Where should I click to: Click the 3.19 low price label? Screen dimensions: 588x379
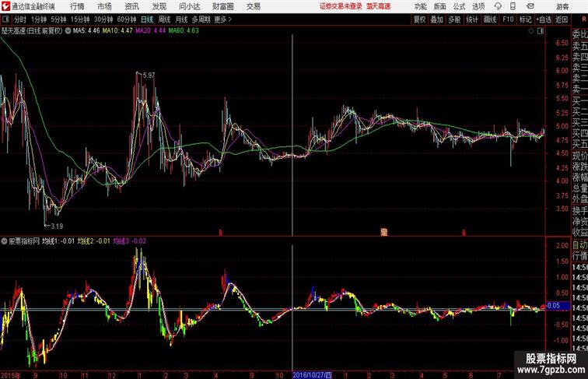coord(57,226)
